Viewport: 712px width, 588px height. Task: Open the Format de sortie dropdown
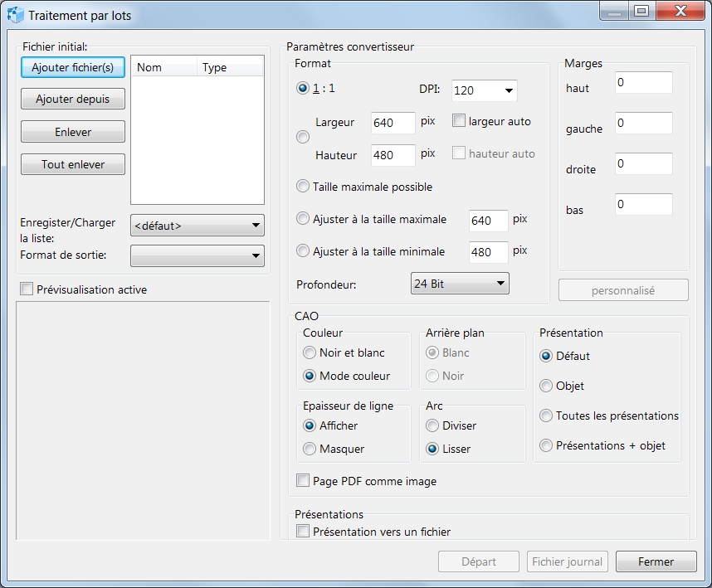pos(198,256)
